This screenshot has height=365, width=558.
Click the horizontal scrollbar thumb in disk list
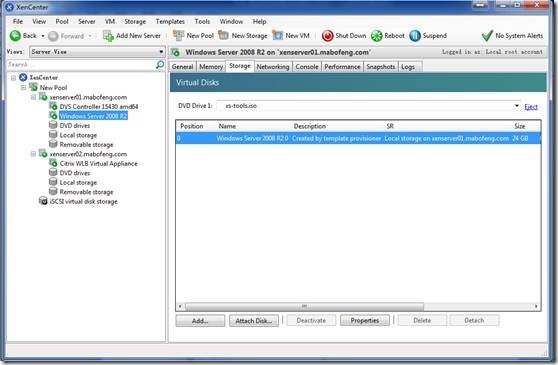304,306
